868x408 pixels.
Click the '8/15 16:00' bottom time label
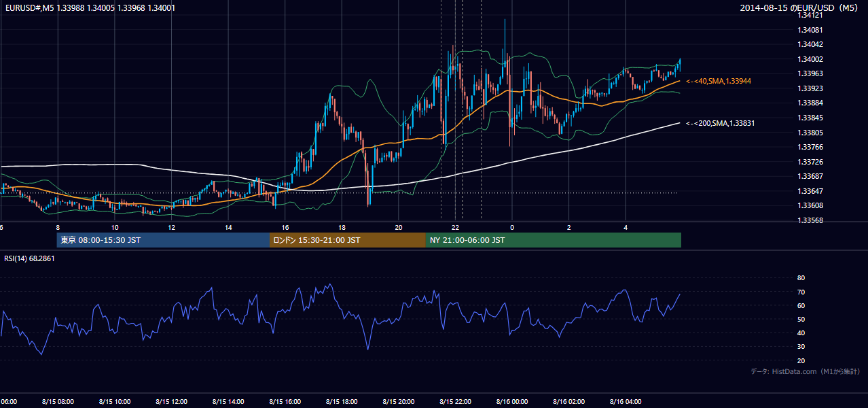(285, 402)
